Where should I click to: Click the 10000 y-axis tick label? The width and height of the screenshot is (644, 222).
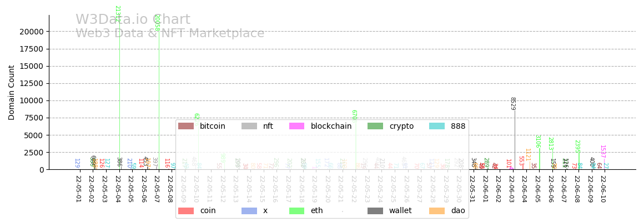click(31, 100)
